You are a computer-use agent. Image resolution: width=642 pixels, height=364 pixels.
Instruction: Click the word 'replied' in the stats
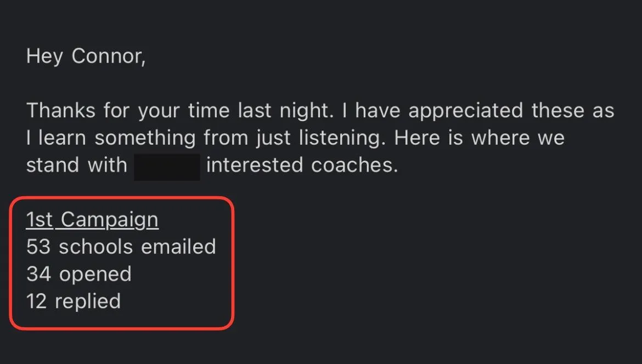[x=88, y=302]
